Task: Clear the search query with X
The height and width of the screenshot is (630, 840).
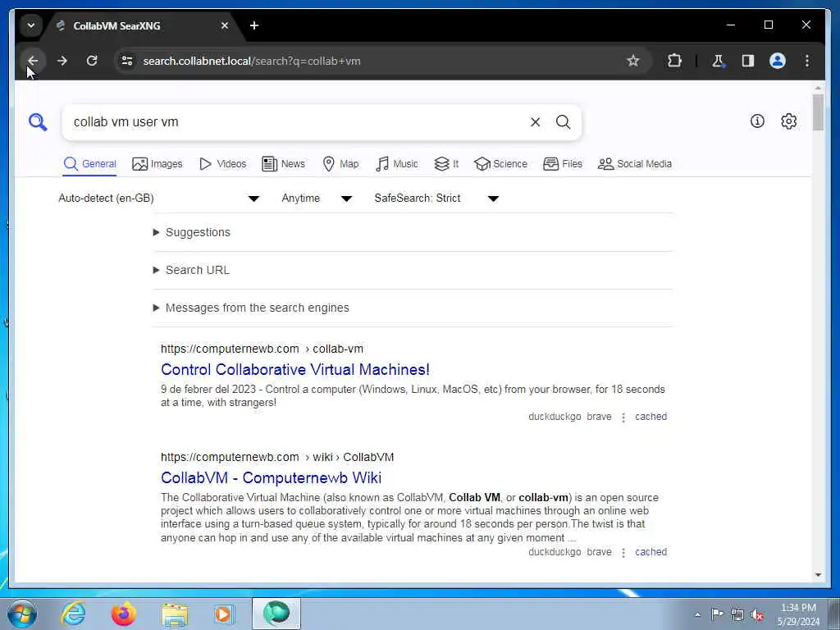Action: tap(535, 122)
